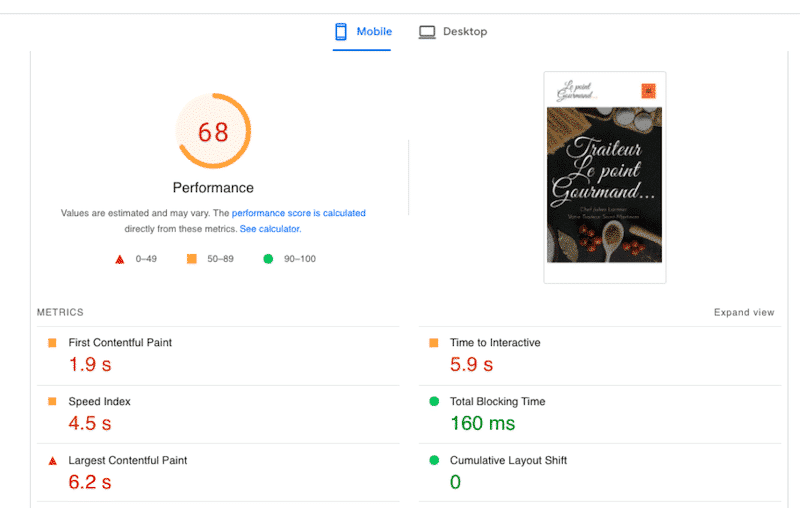Viewport: 800px width, 508px height.
Task: Click orange square beside Time to Interactive
Action: click(434, 343)
